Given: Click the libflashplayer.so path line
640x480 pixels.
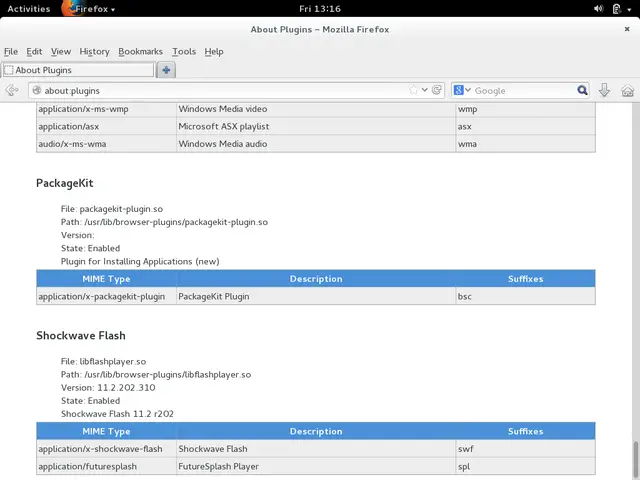Looking at the screenshot, I should 156,375.
